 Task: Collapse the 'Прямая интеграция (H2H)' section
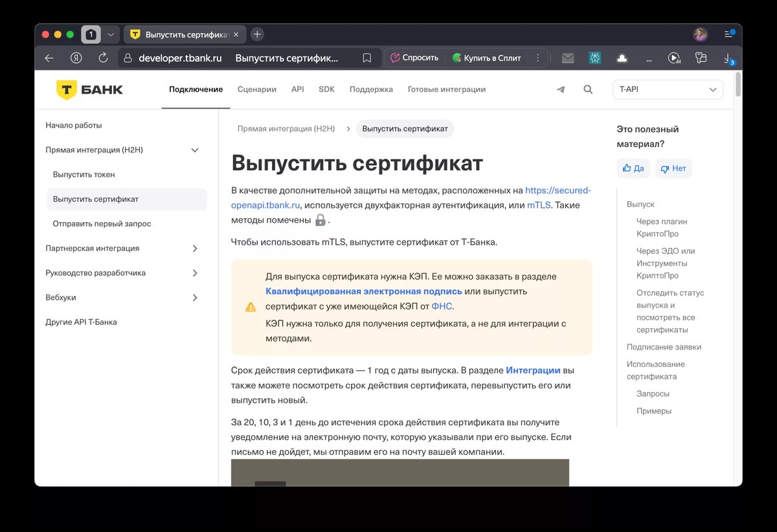(194, 150)
